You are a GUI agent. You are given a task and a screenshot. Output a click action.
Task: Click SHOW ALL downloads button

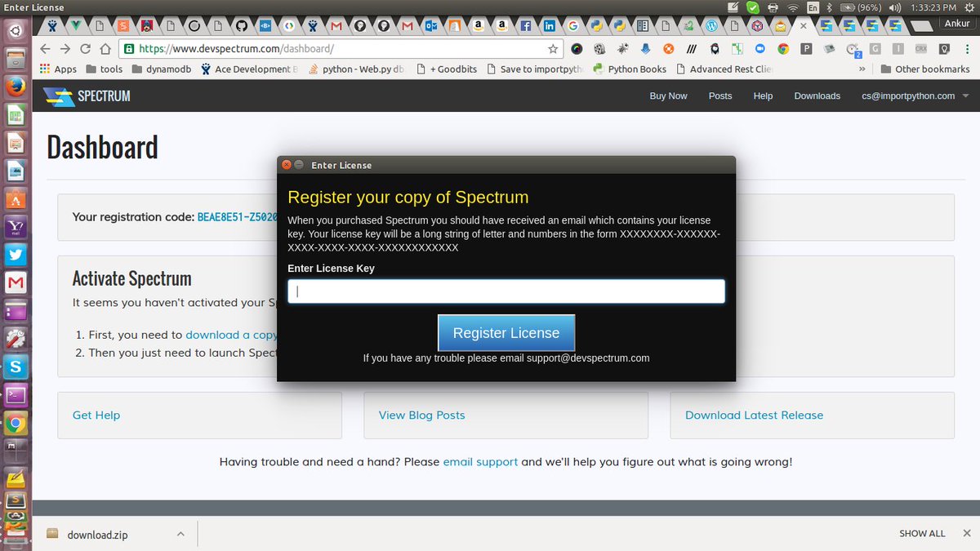point(922,534)
